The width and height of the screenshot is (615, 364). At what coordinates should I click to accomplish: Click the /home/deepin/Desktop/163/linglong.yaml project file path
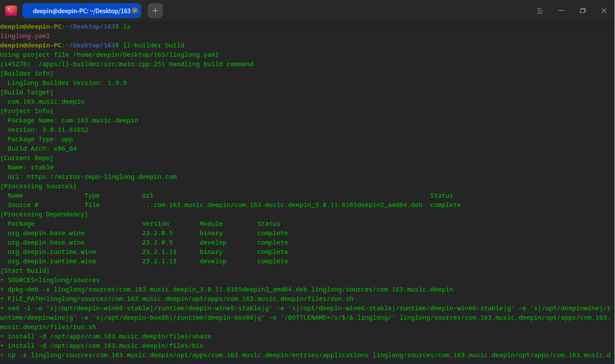coord(146,55)
